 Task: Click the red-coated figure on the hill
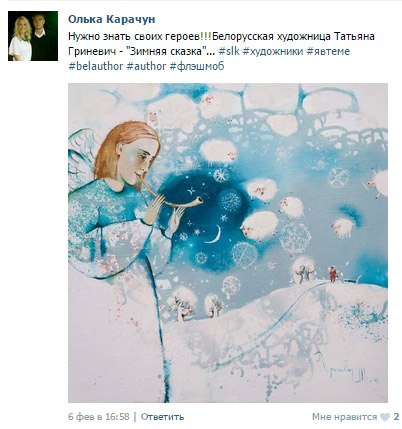pyautogui.click(x=333, y=274)
